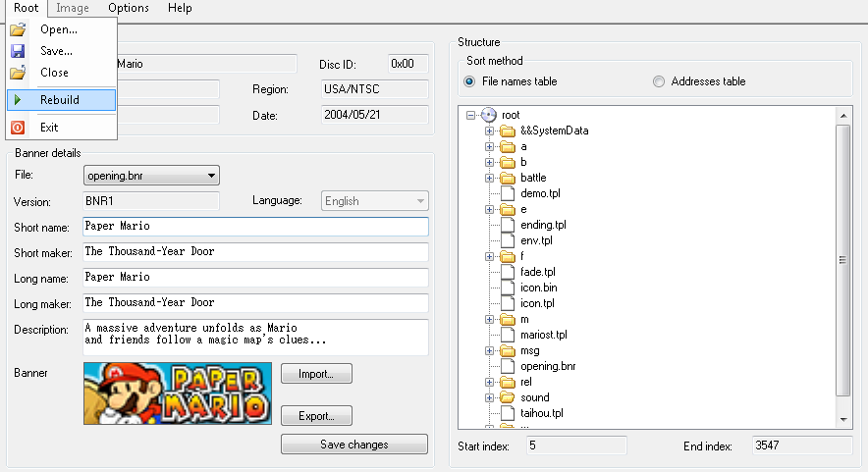Select Addresses table sort method
The width and height of the screenshot is (868, 472).
(x=658, y=81)
